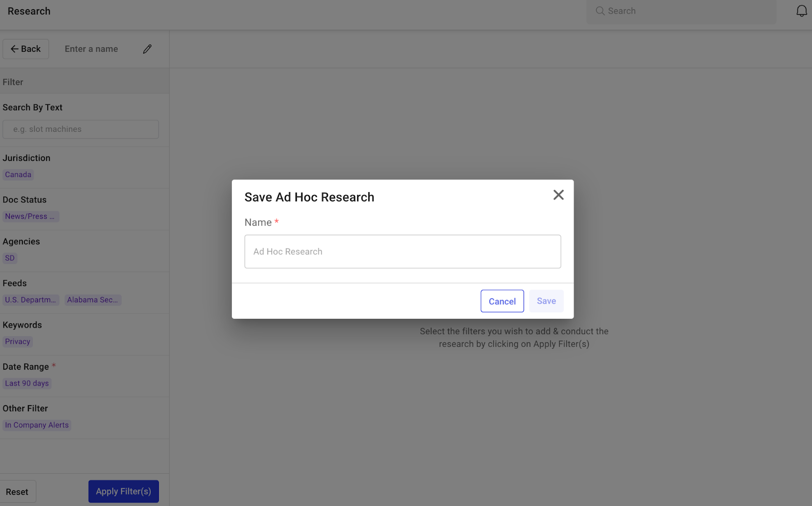Focus the Ad Hoc Research name field

[x=402, y=251]
